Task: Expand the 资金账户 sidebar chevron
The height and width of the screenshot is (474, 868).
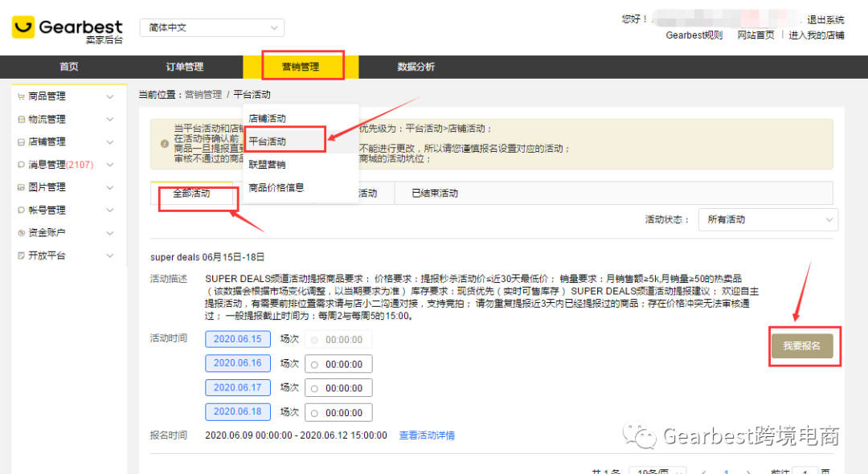Action: point(109,233)
